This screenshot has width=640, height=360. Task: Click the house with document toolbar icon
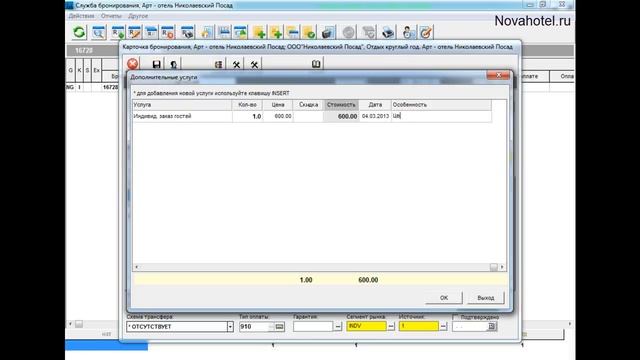(207, 33)
